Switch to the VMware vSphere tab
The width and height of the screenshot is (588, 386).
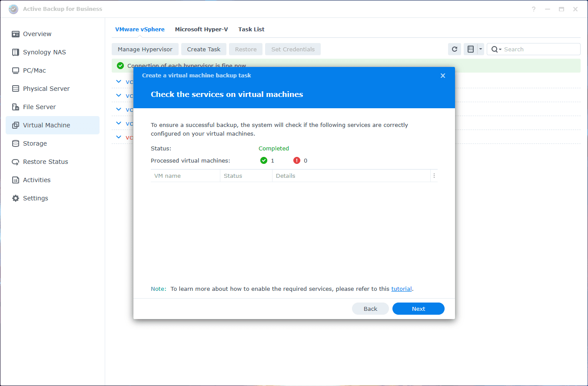pyautogui.click(x=140, y=30)
